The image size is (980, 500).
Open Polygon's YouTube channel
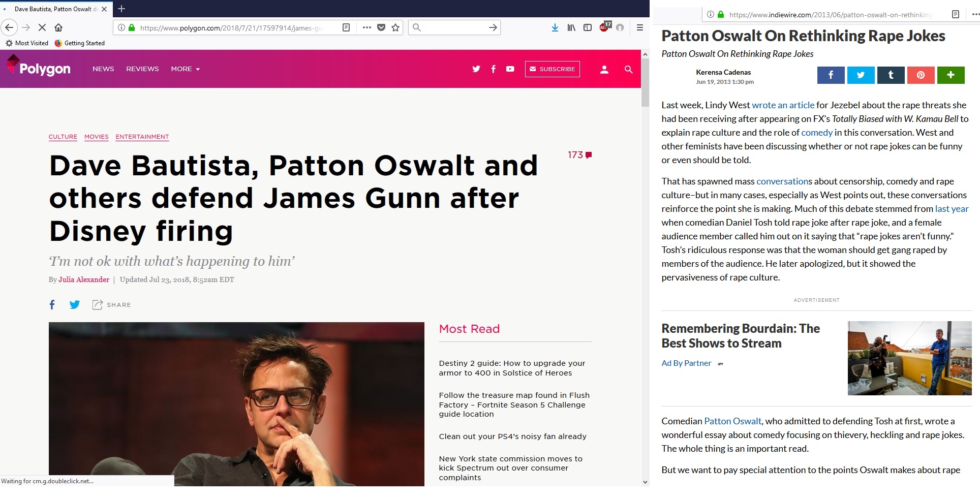tap(510, 69)
